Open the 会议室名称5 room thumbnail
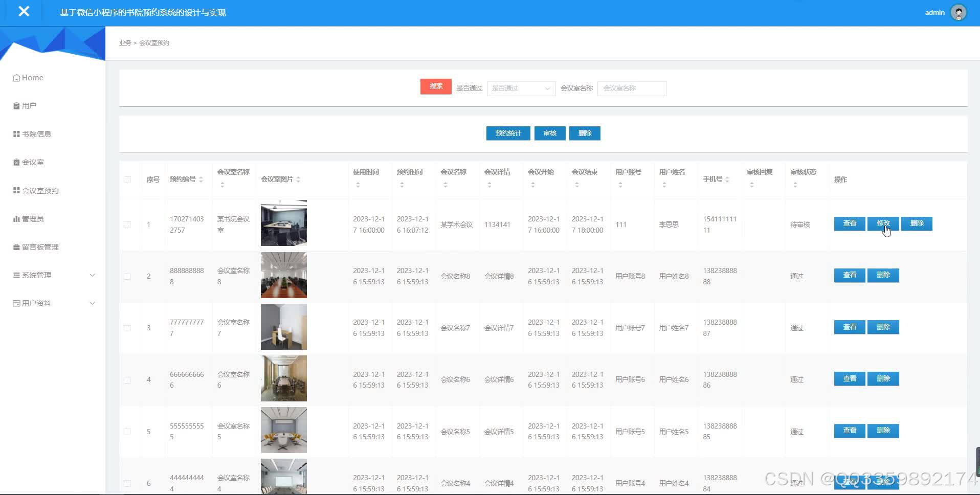The image size is (980, 495). pyautogui.click(x=284, y=430)
